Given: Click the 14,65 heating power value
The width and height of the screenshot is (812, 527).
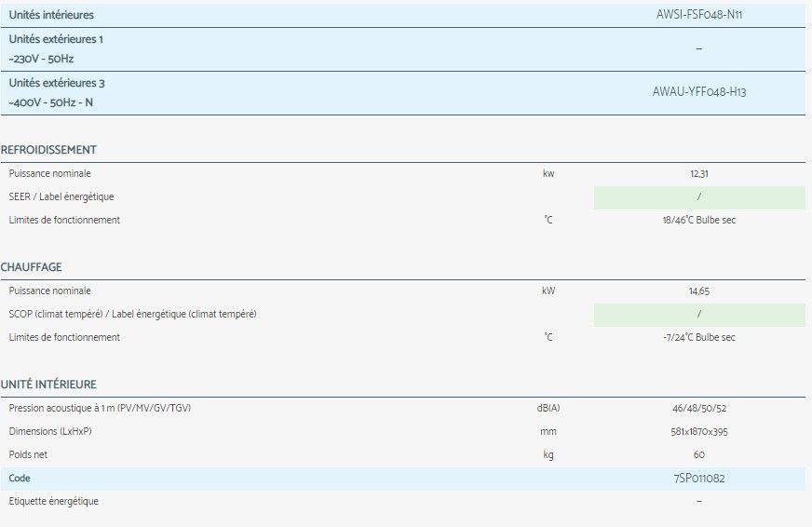Looking at the screenshot, I should coord(698,291).
